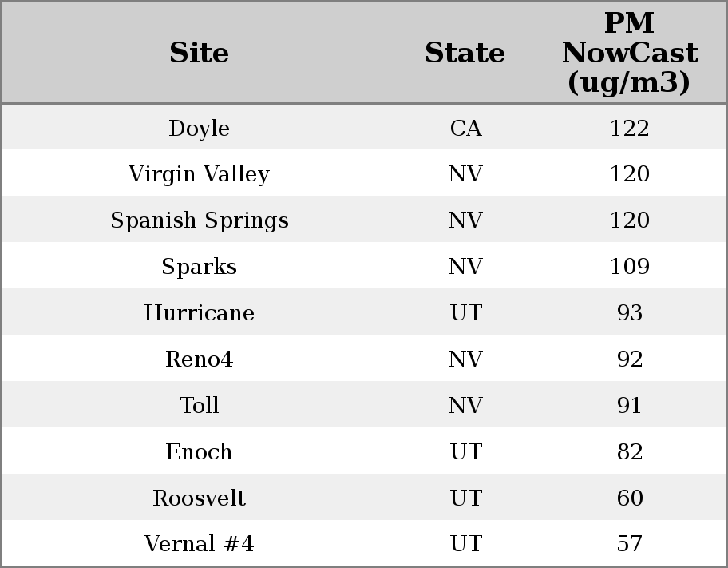Screen dimensions: 728x568
Task: Click the 57 value for Vernal #4
Action: click(629, 544)
